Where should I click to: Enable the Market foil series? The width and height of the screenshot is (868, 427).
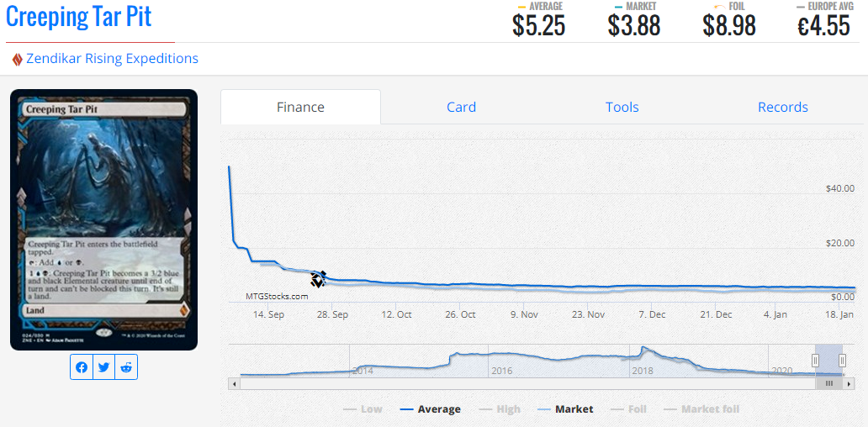pos(701,409)
